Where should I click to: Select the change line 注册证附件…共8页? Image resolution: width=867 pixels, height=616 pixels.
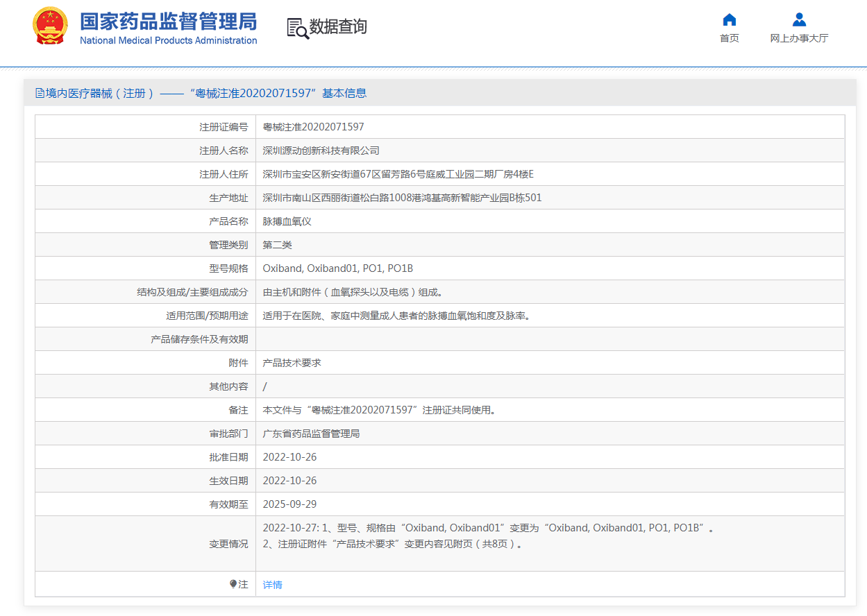click(392, 544)
